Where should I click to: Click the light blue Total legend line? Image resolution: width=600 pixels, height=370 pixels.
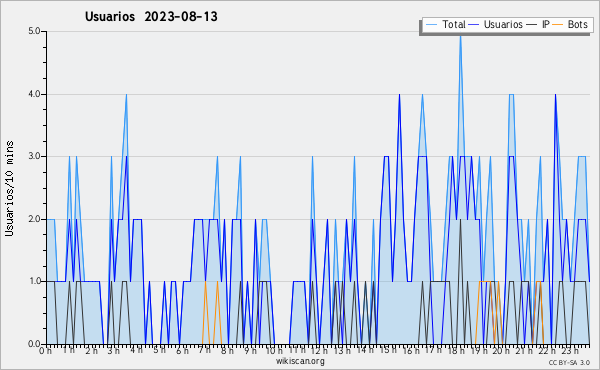[x=431, y=25]
